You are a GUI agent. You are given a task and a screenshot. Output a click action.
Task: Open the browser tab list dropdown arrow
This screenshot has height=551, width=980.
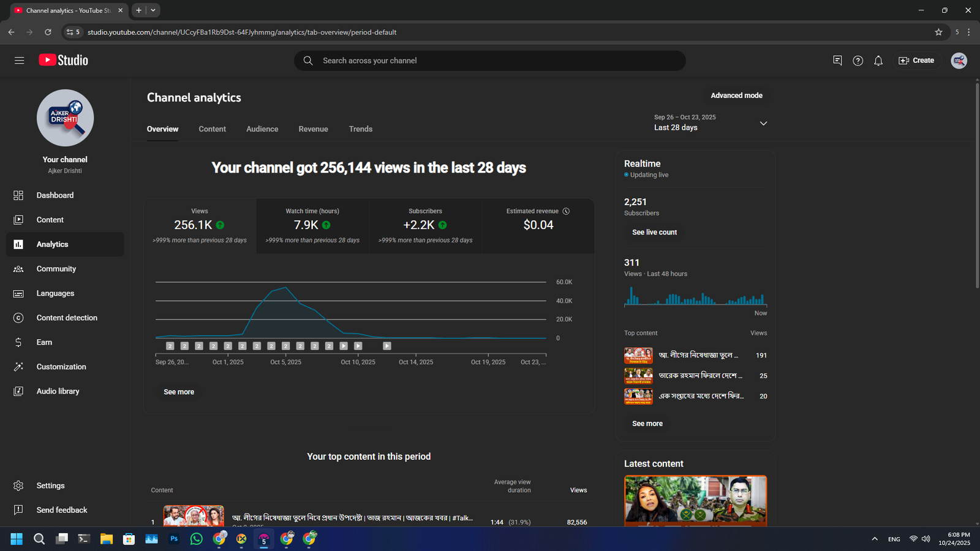[153, 10]
